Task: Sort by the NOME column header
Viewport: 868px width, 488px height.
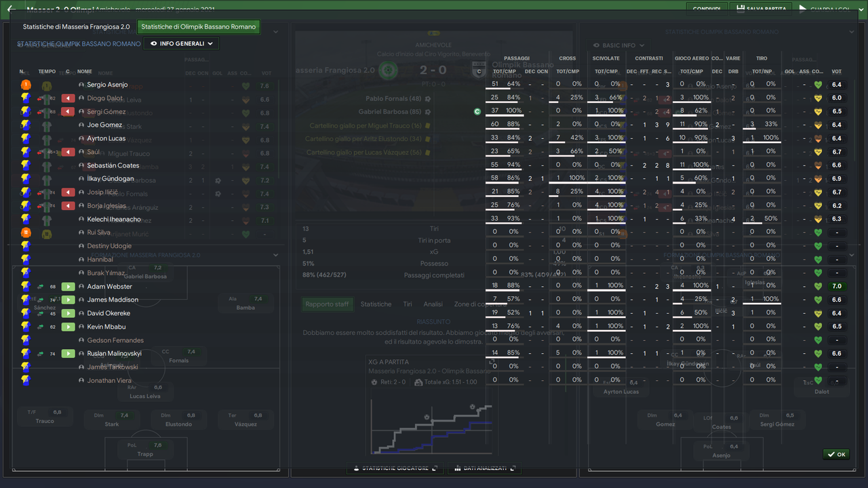Action: click(85, 71)
